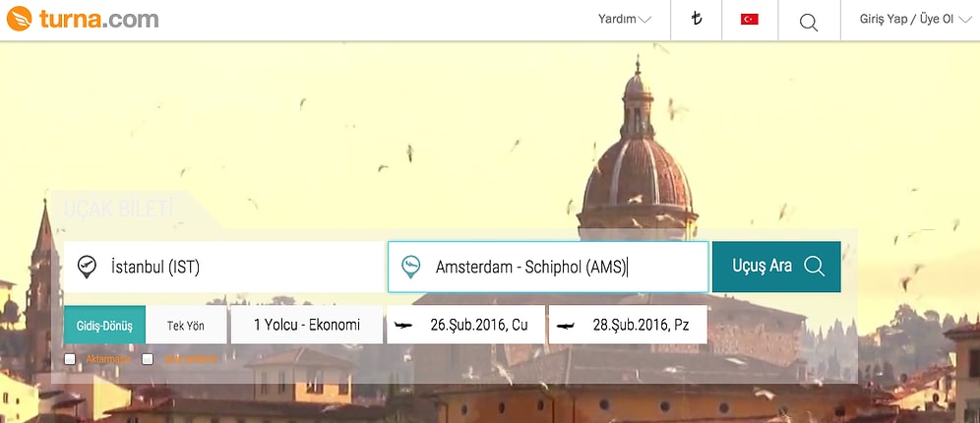This screenshot has height=423, width=980.
Task: Expand the Yardım dropdown menu
Action: [x=625, y=20]
